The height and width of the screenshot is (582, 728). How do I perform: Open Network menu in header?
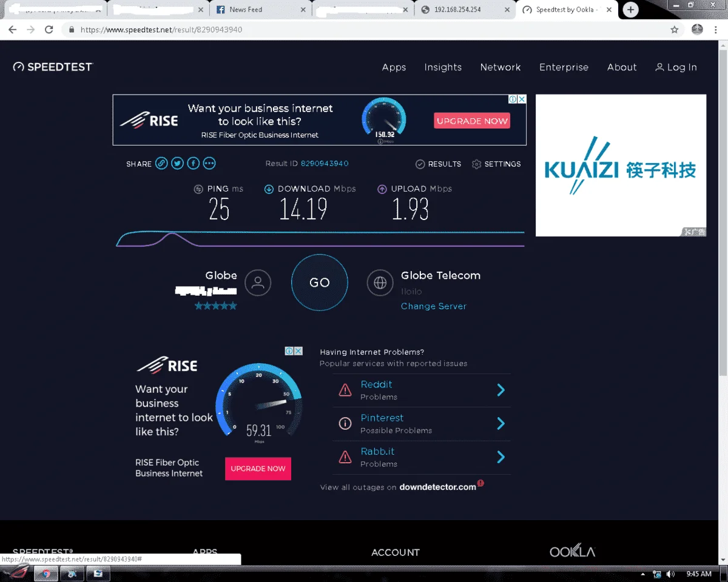pos(500,67)
